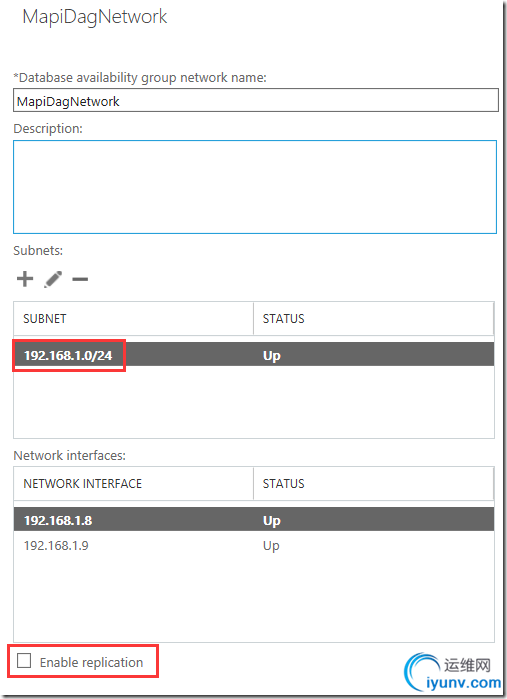Screen dimensions: 507x699
Task: Click the minus icon to remove subnet
Action: click(80, 280)
